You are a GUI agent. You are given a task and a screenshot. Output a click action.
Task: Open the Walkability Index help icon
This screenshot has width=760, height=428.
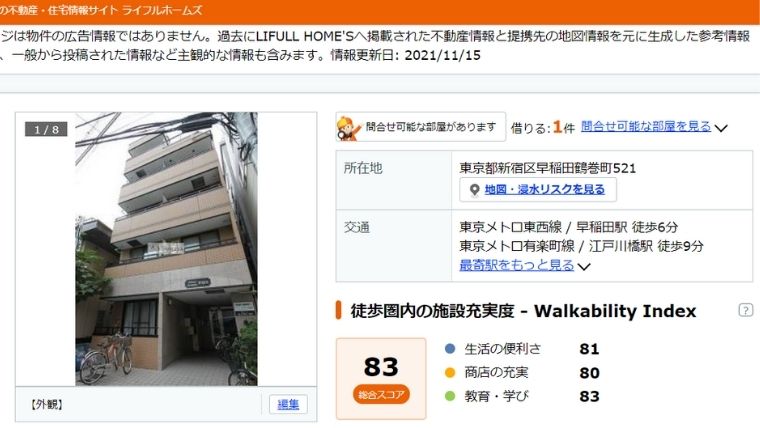pyautogui.click(x=745, y=310)
